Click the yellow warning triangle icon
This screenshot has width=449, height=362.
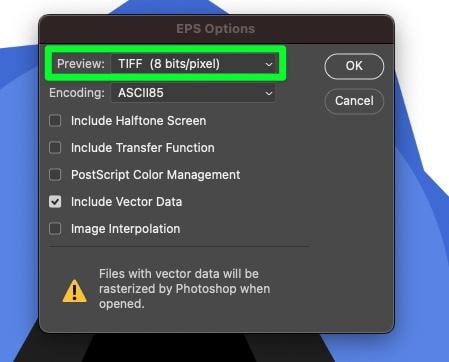(75, 291)
